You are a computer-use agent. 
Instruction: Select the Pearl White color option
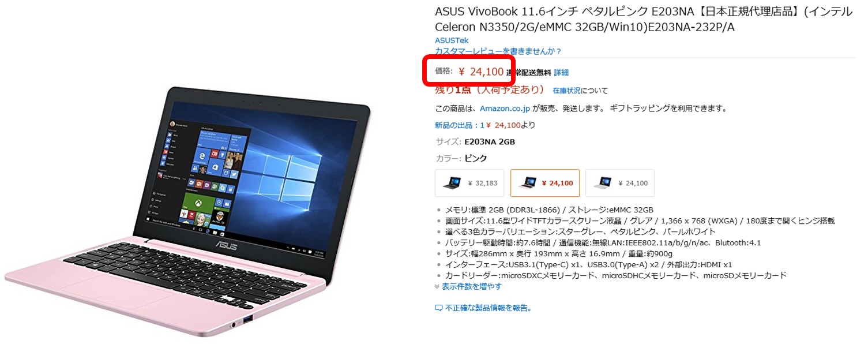tap(620, 183)
